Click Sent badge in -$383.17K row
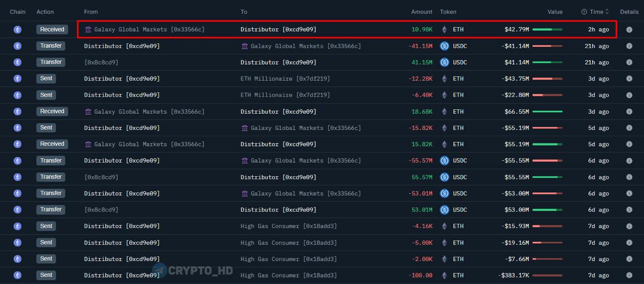This screenshot has width=644, height=284. 46,275
